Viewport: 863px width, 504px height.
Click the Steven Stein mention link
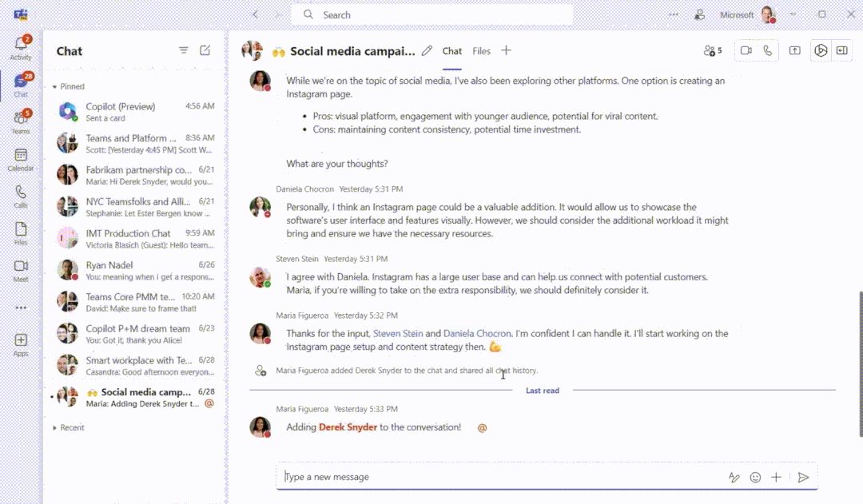click(x=398, y=334)
